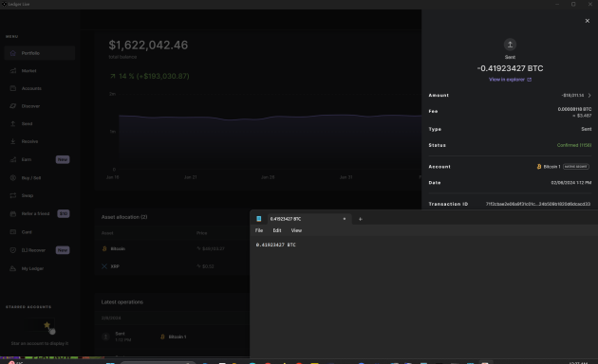Add a new Notepad tab
The height and width of the screenshot is (364, 598).
pyautogui.click(x=360, y=219)
